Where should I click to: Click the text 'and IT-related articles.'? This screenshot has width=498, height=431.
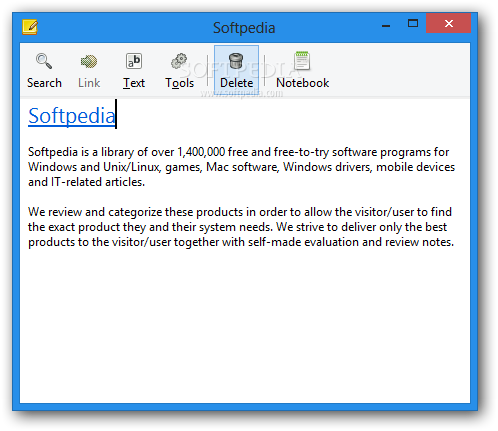86,182
